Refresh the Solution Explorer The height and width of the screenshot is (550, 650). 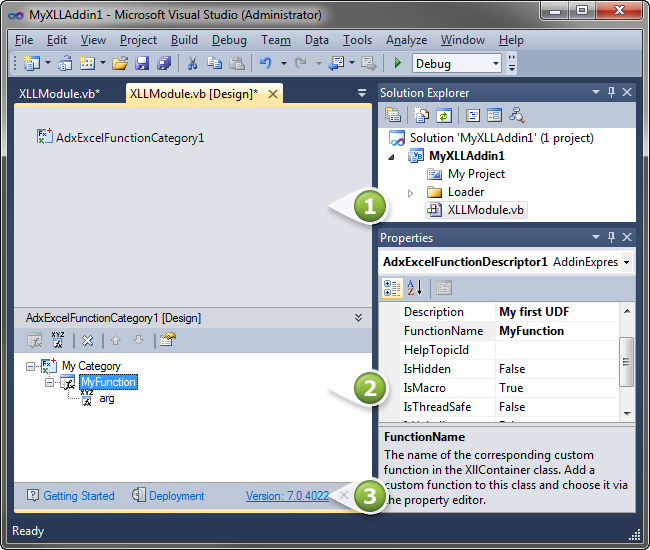click(x=444, y=115)
